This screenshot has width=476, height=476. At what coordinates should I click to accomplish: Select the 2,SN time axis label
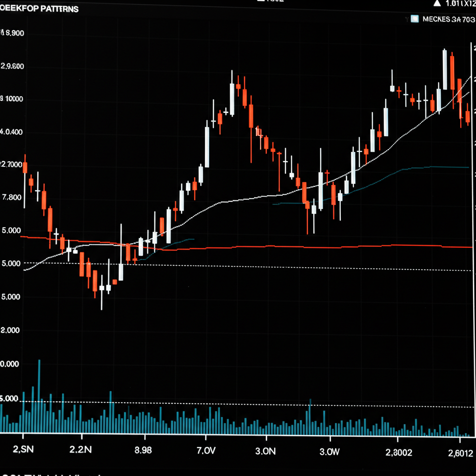23,449
